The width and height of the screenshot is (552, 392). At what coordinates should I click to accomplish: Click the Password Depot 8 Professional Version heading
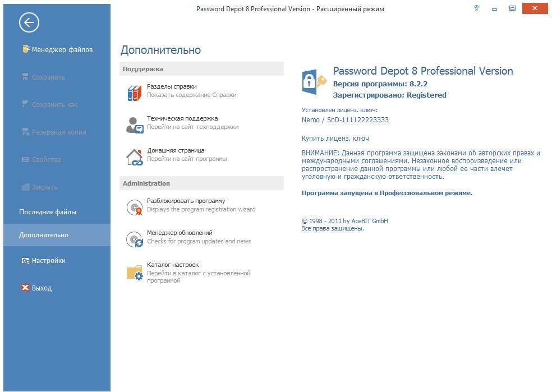click(423, 71)
